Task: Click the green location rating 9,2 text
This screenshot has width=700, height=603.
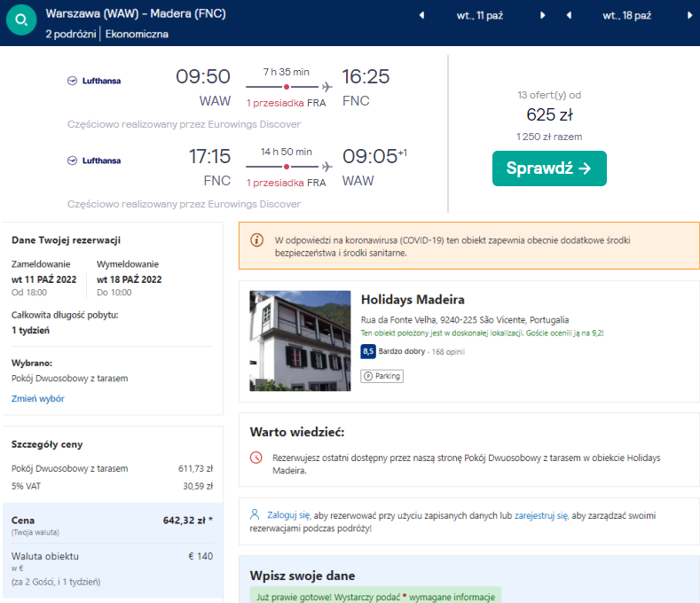Action: (x=482, y=333)
